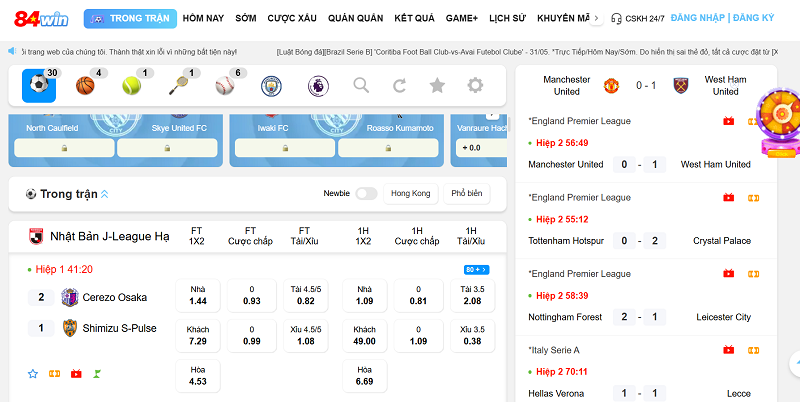The height and width of the screenshot is (402, 800).
Task: Click the Vanraure +0.0 odds box
Action: coord(481,148)
